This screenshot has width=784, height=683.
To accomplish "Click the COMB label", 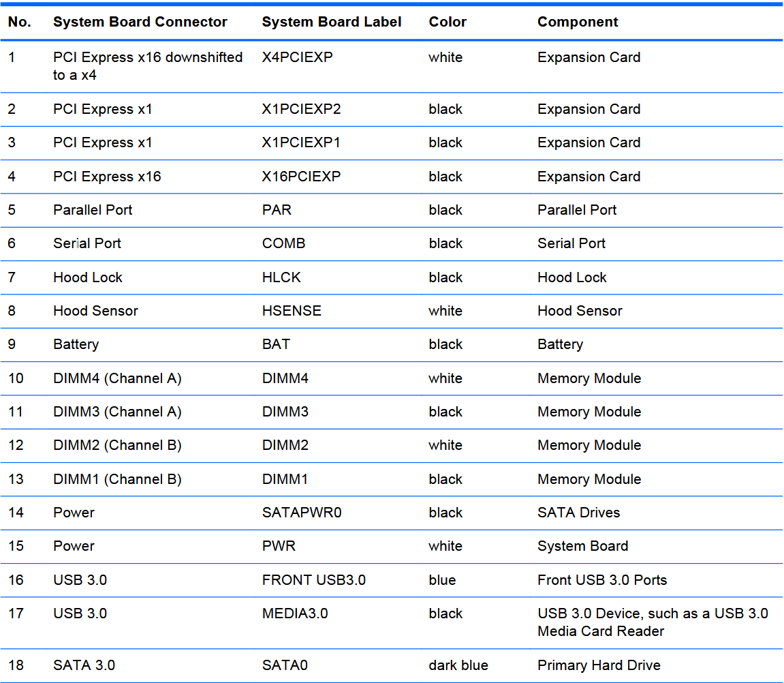I will click(x=283, y=243).
